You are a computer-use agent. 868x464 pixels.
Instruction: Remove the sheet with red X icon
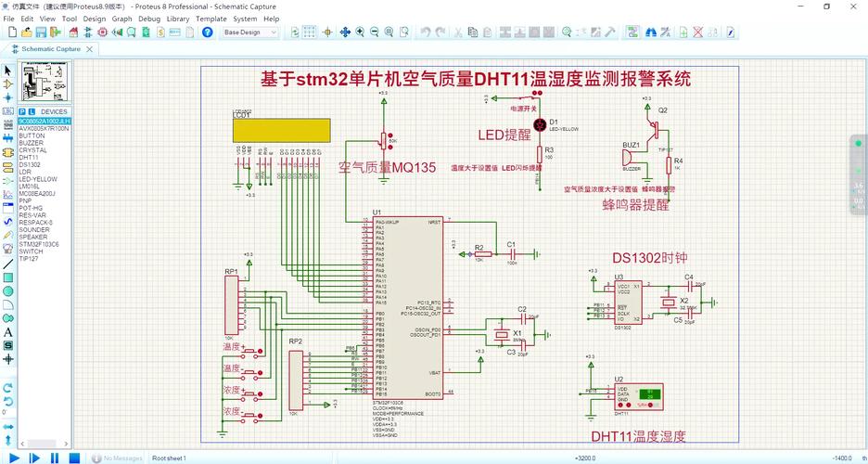tap(698, 32)
